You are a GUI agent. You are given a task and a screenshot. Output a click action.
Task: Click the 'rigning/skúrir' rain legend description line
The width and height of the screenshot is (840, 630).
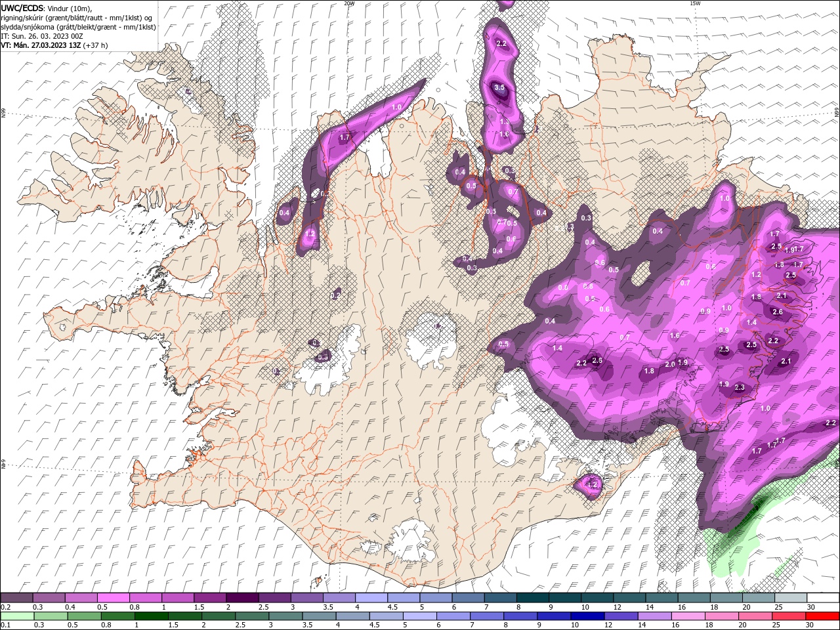[x=77, y=18]
